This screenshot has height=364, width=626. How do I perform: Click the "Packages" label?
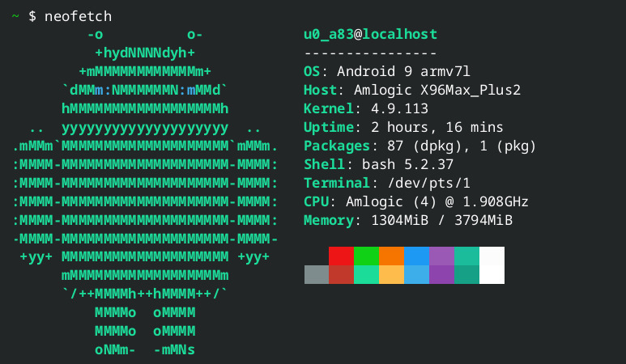click(337, 146)
